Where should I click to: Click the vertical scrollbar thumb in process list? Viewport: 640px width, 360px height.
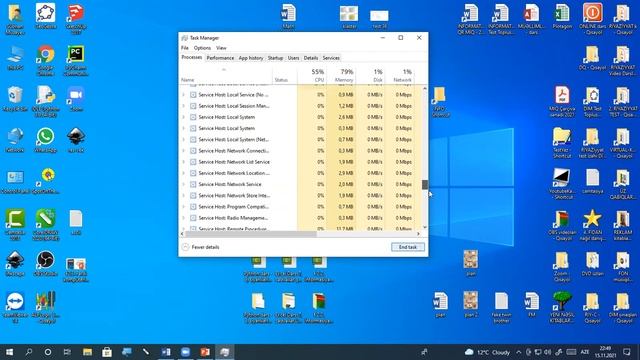pos(425,184)
